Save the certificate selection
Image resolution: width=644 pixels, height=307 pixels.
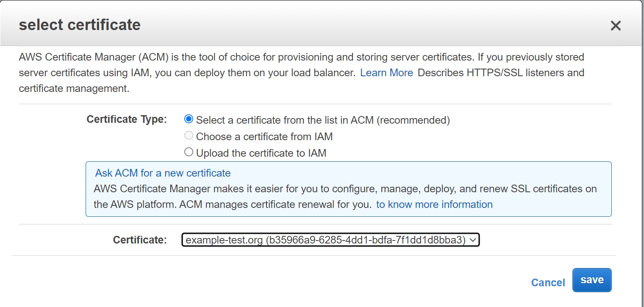click(x=592, y=280)
